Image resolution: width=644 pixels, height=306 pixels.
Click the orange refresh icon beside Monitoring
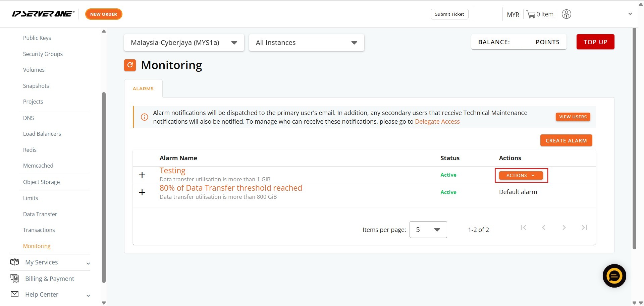[130, 65]
